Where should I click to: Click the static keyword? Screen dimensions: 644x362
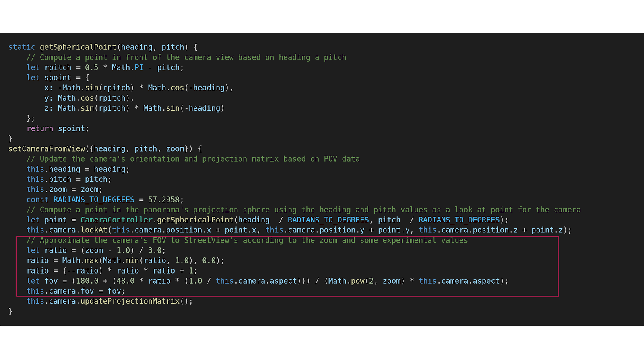22,47
